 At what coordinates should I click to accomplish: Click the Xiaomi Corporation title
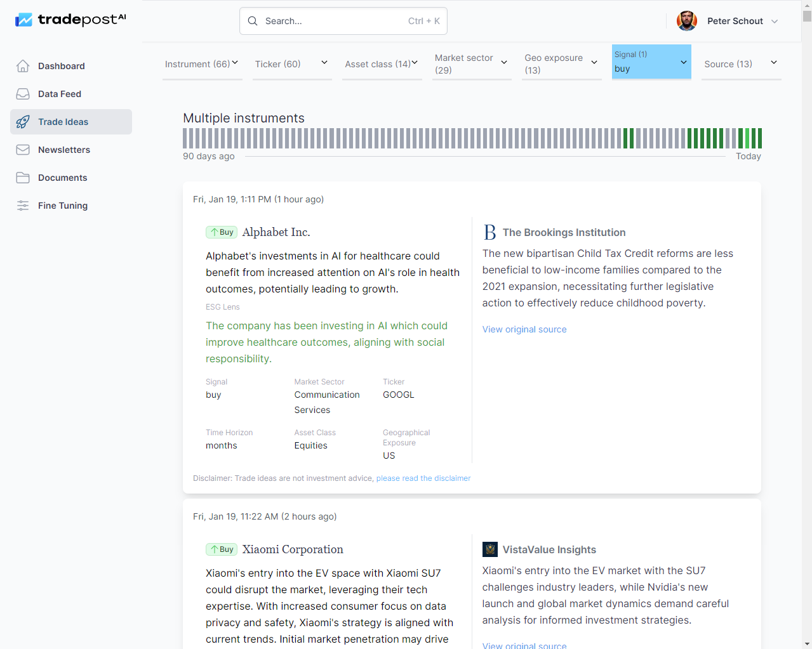293,549
